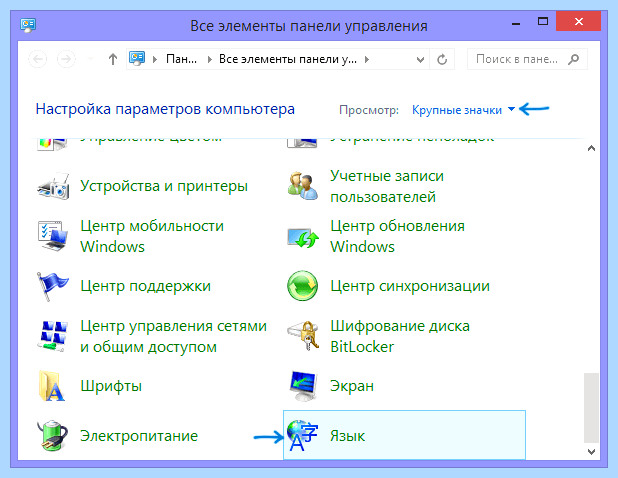The image size is (618, 478).
Task: Open the Язык link
Action: point(348,436)
